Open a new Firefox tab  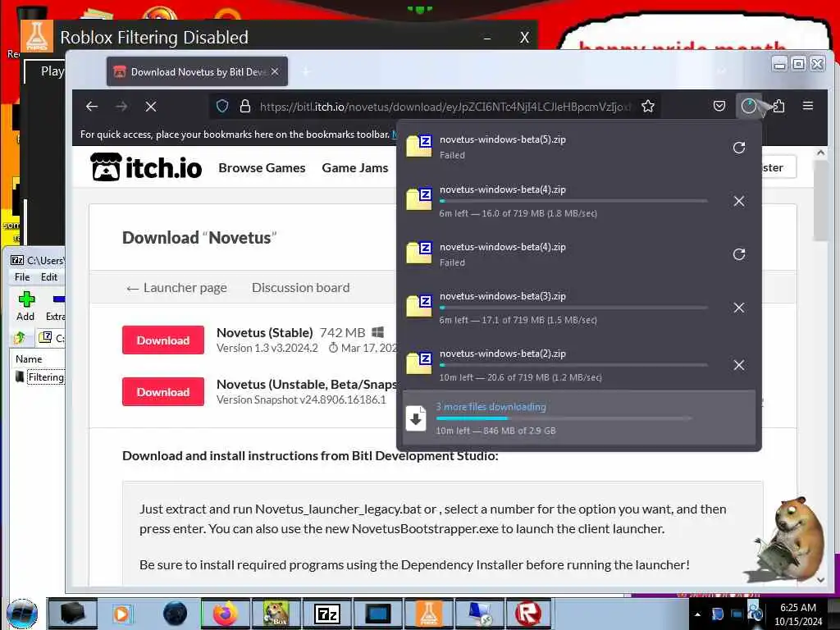click(306, 72)
